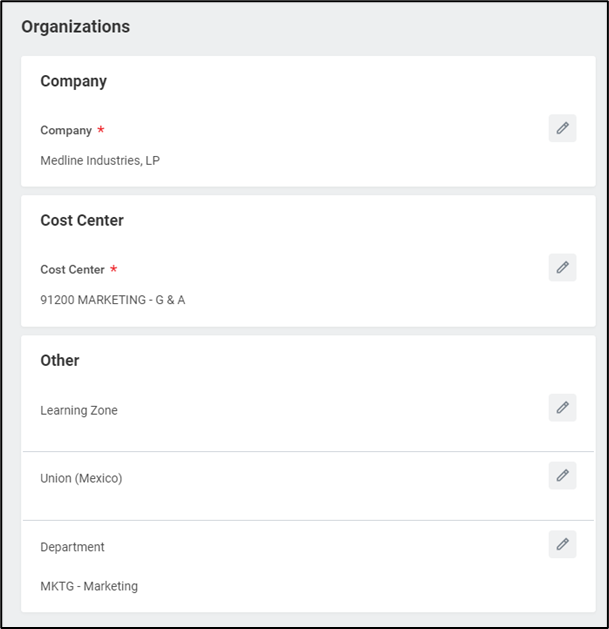Click the Cost Center edit pencil

tap(562, 267)
